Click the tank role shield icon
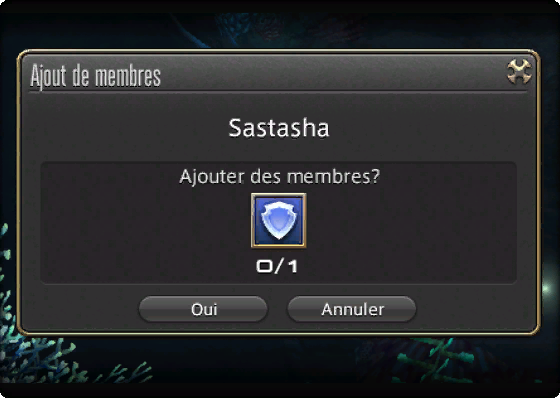Image resolution: width=560 pixels, height=400 pixels. 278,220
